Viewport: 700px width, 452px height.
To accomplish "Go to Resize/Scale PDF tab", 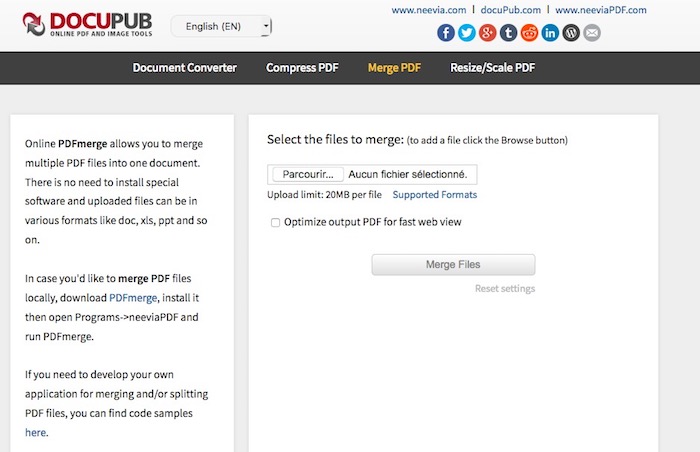I will [x=493, y=68].
